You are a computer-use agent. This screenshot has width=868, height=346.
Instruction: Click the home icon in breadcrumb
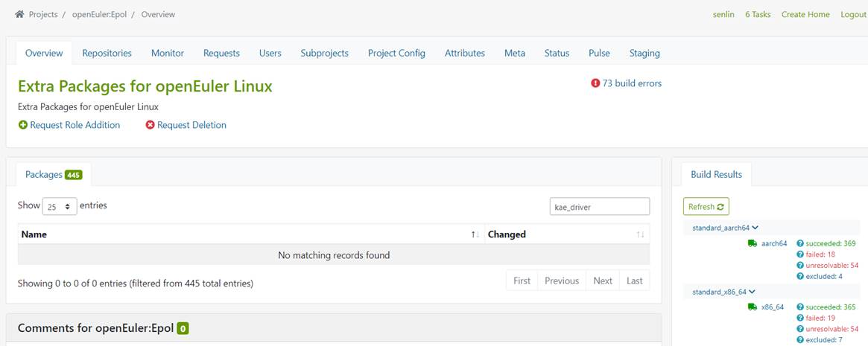click(19, 14)
